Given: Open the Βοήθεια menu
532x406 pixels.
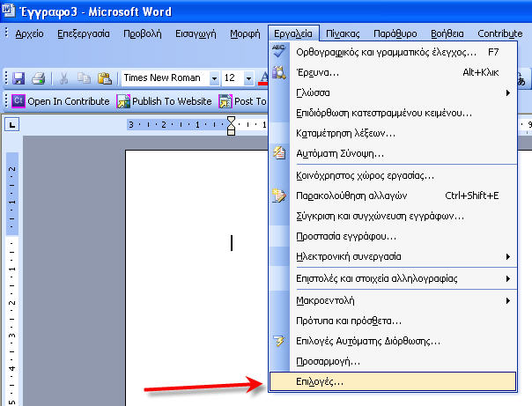Looking at the screenshot, I should [447, 33].
